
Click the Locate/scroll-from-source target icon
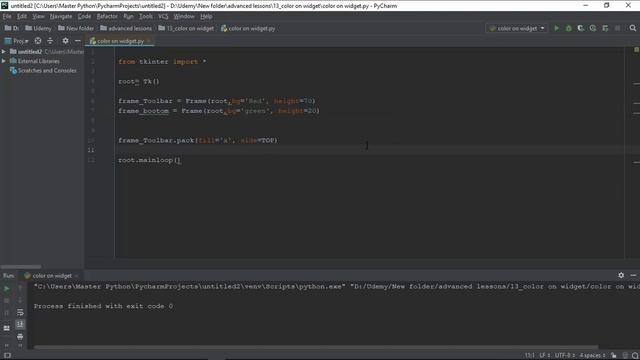pos(38,41)
